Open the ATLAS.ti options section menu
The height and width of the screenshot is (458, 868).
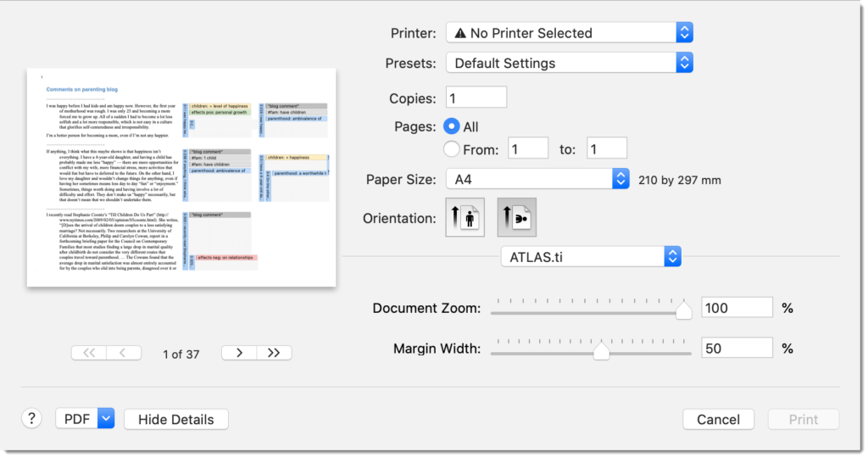[590, 256]
